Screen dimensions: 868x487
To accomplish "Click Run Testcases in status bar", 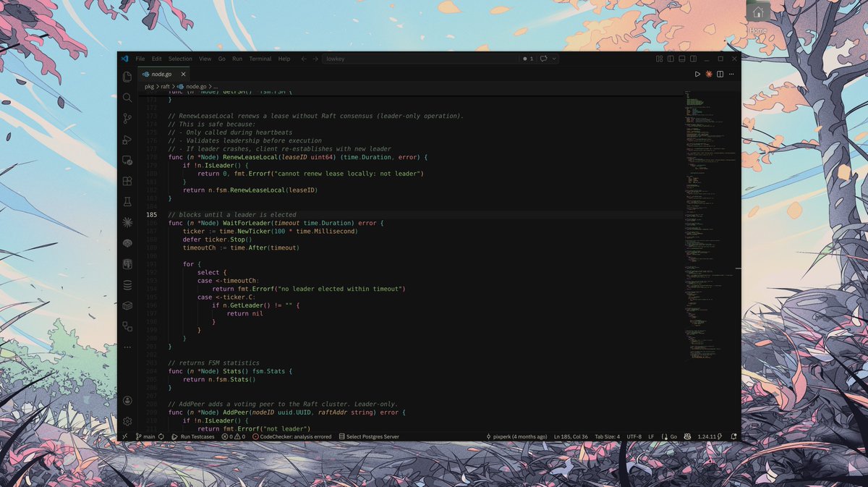I will 192,437.
